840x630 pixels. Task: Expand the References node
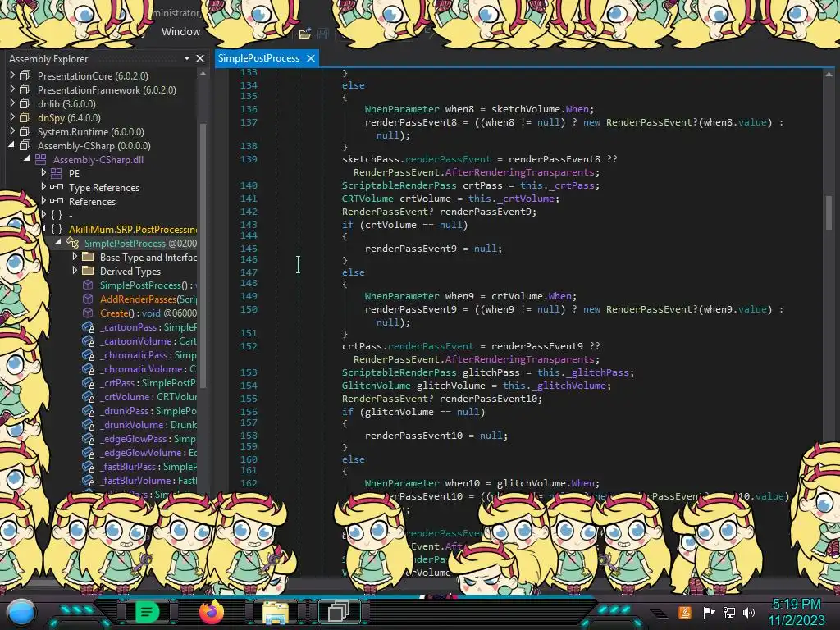[43, 201]
